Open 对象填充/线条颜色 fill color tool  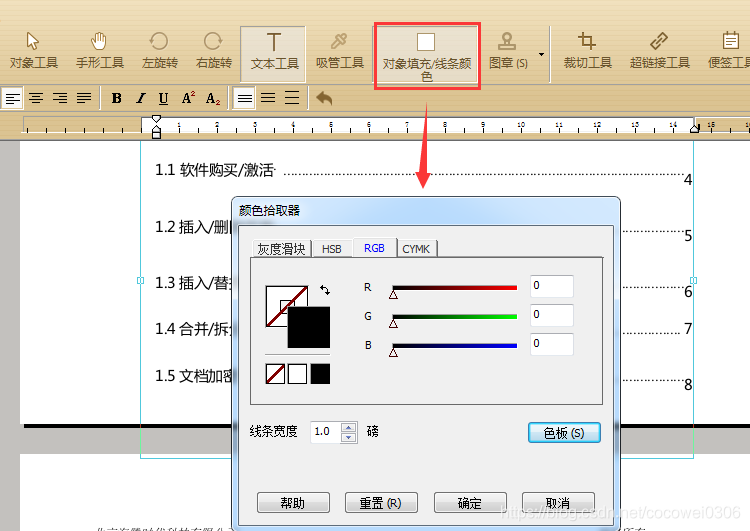click(427, 55)
